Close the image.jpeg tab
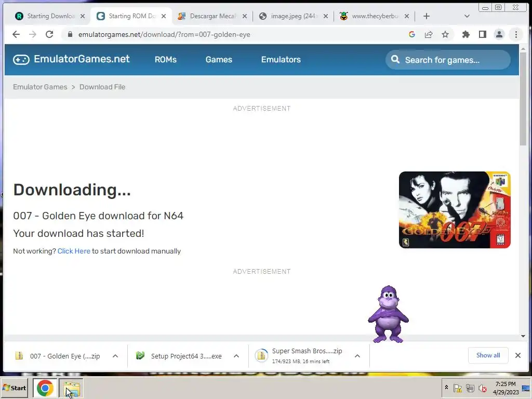This screenshot has width=532, height=399. [326, 16]
